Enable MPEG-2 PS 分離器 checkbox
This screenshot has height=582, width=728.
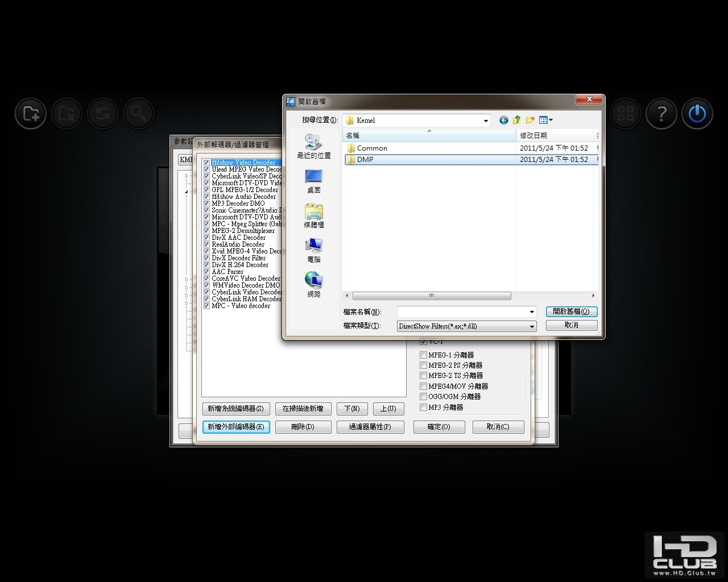(423, 365)
